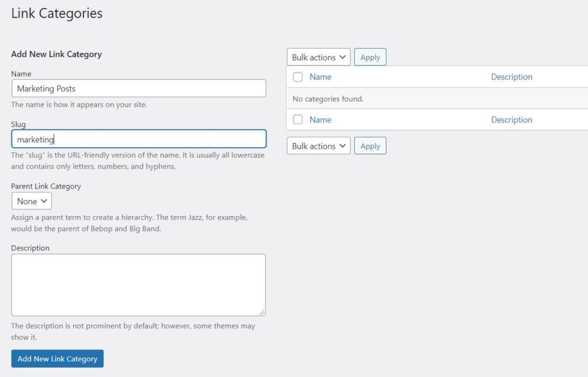The height and width of the screenshot is (377, 588).
Task: Open the top Bulk actions dropdown
Action: pos(318,57)
